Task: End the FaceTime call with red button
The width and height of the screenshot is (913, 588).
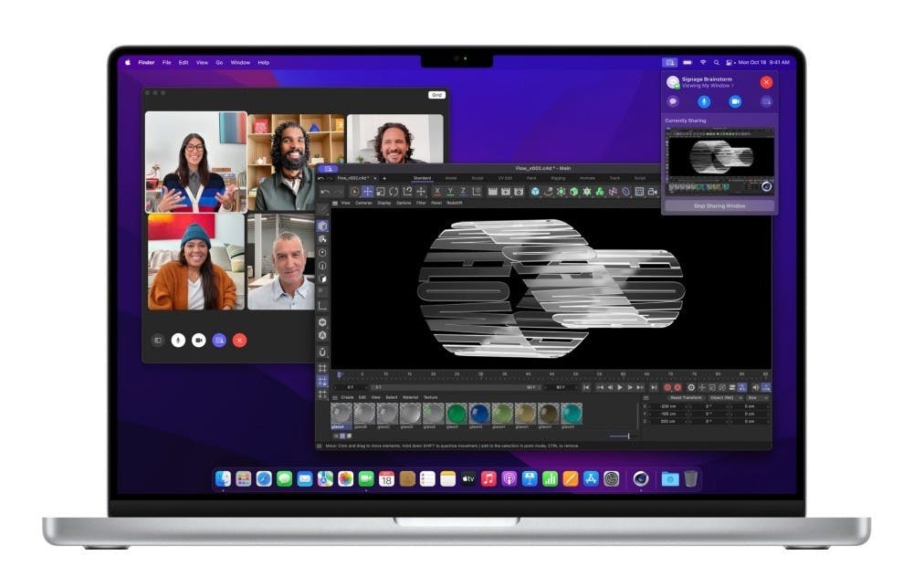Action: (239, 340)
